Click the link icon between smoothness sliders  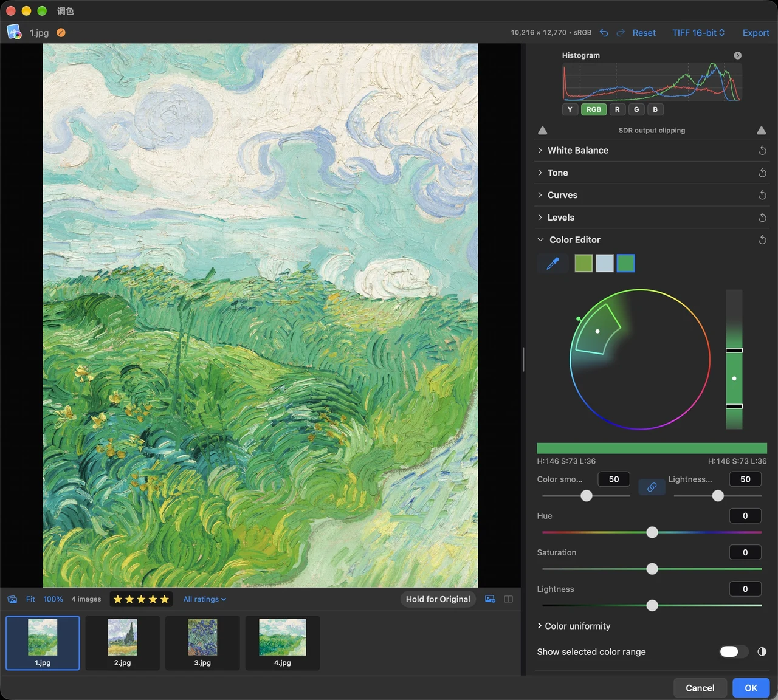coord(652,487)
